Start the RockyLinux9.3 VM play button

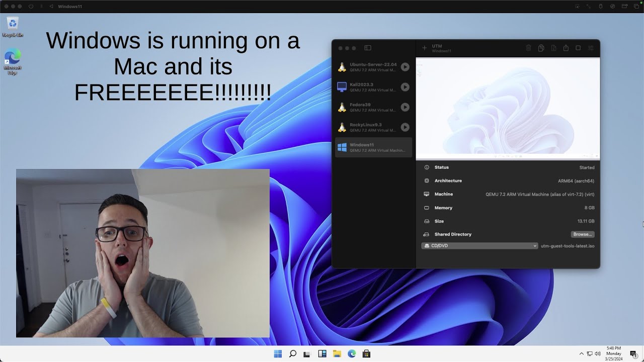(x=405, y=127)
